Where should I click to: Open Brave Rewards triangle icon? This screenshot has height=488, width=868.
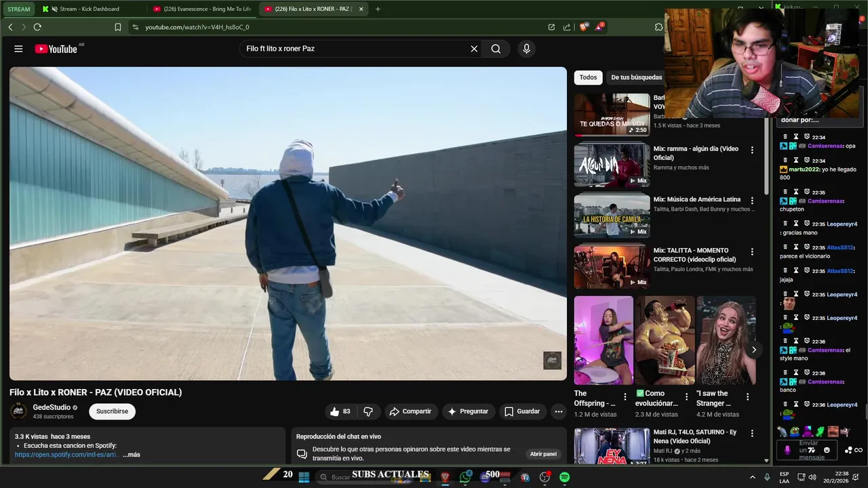coord(599,27)
